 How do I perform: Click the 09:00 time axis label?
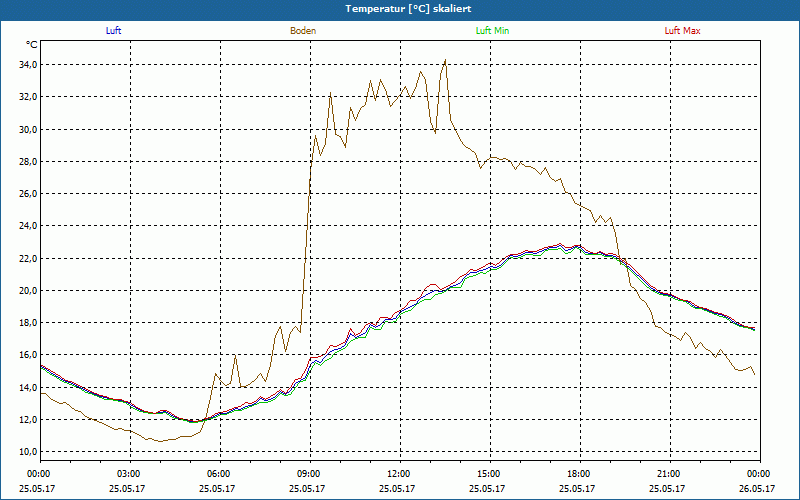pyautogui.click(x=310, y=474)
